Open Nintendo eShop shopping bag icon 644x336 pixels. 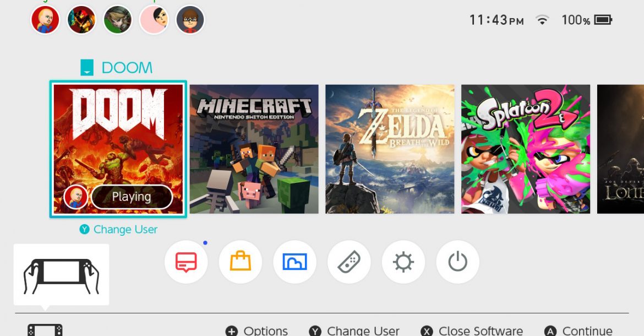click(x=240, y=262)
